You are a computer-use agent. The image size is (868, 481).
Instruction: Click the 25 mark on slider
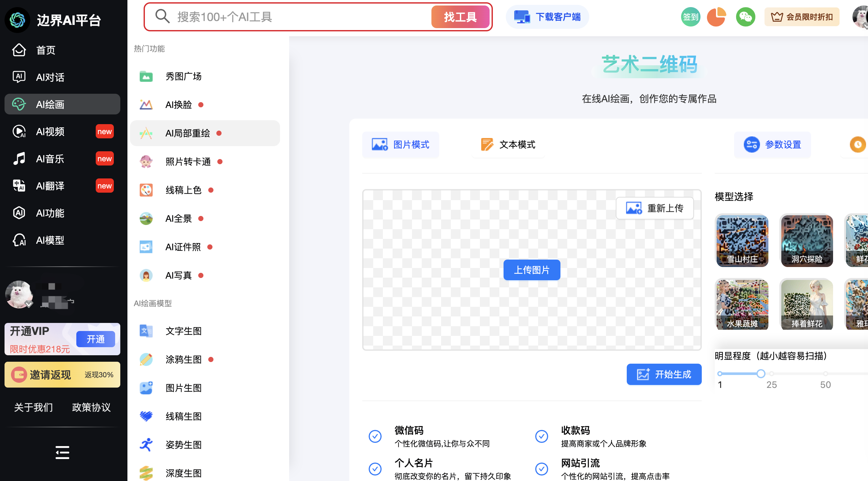click(x=771, y=385)
